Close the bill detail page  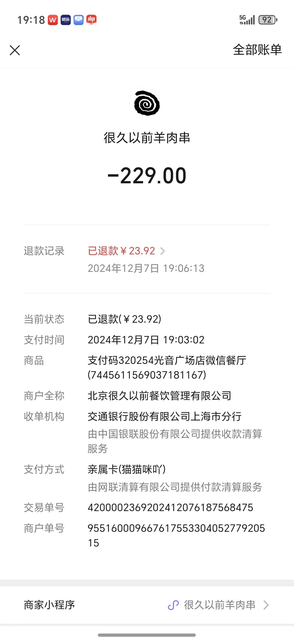(15, 50)
